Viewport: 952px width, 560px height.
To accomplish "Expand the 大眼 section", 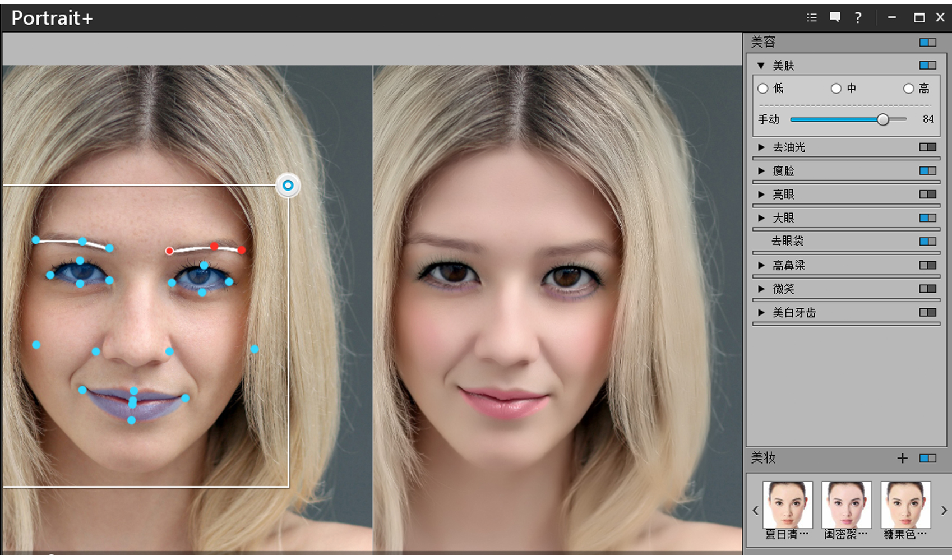I will pyautogui.click(x=761, y=217).
